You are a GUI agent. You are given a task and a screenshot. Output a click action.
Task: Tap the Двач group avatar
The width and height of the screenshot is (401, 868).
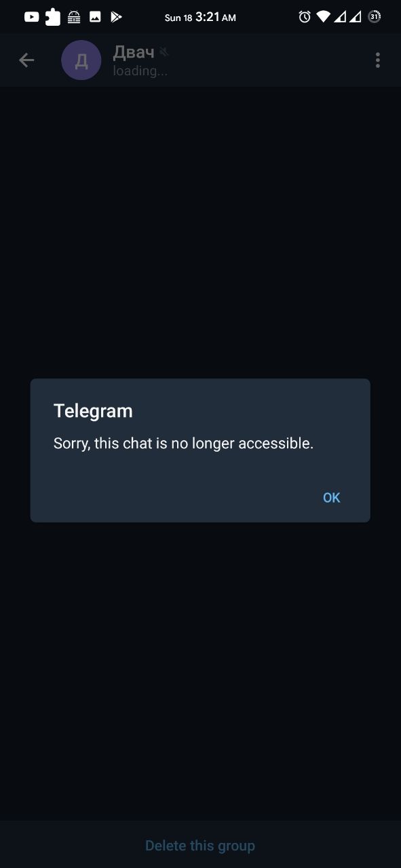pos(81,60)
